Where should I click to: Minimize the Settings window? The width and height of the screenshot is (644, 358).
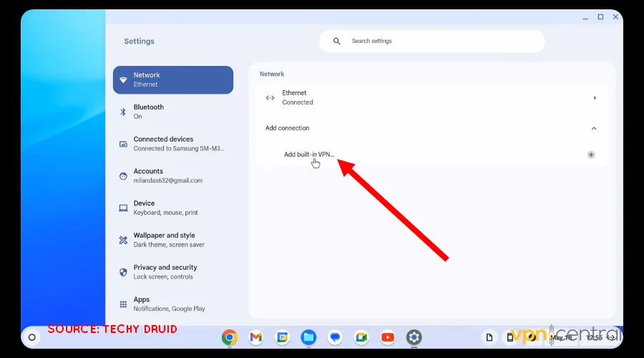point(585,17)
